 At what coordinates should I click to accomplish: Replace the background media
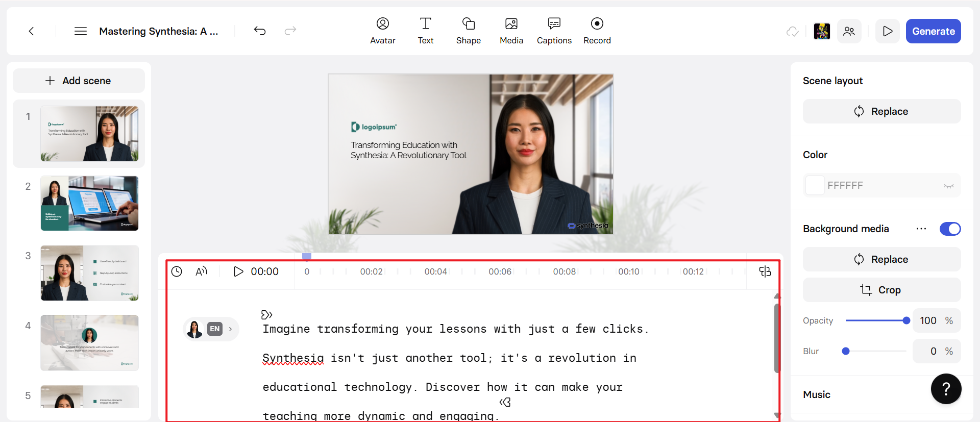[x=882, y=259]
